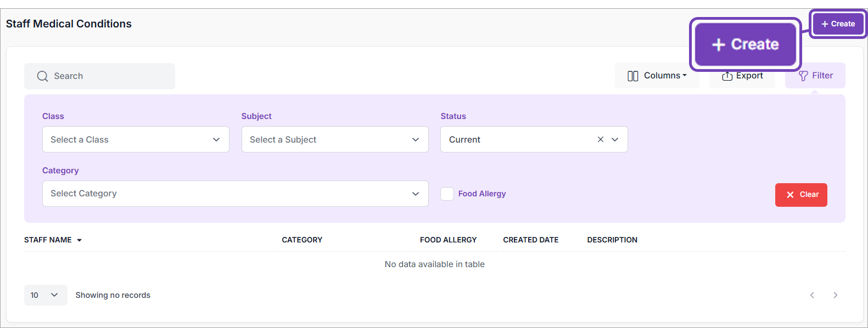The height and width of the screenshot is (328, 868).
Task: Expand the Select Category dropdown
Action: [x=235, y=194]
